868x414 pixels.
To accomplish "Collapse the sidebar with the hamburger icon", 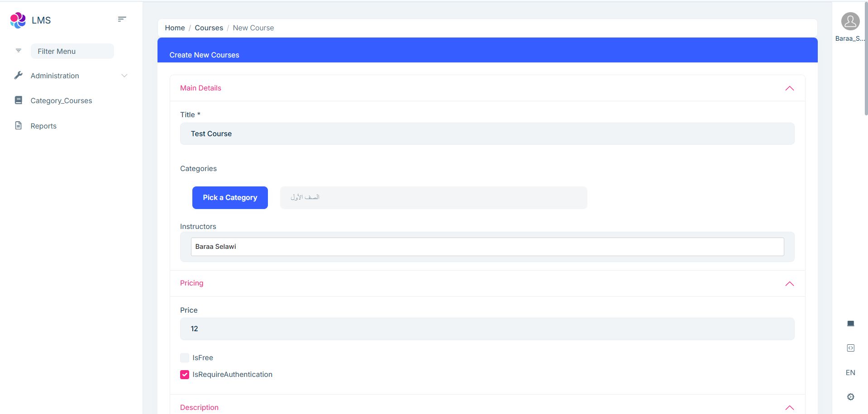I will (122, 19).
